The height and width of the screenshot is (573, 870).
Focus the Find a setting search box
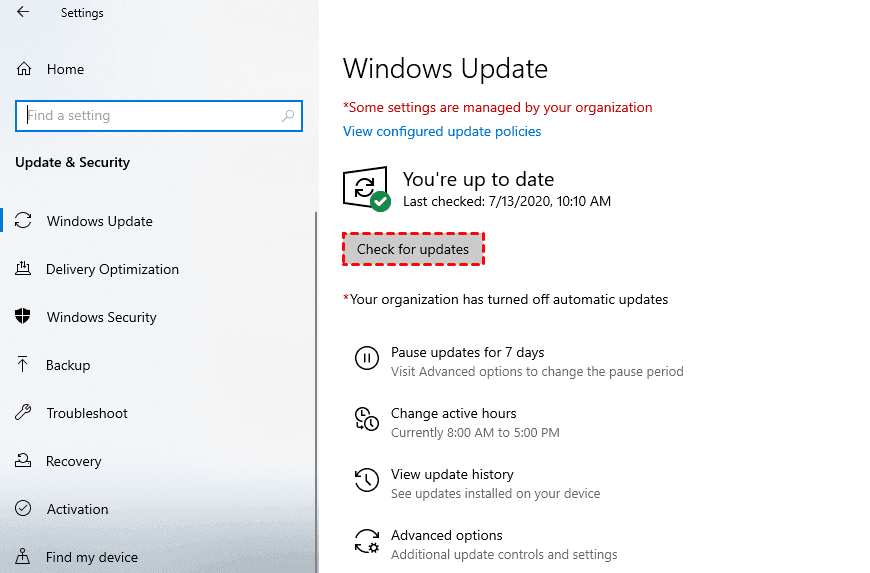click(x=150, y=116)
